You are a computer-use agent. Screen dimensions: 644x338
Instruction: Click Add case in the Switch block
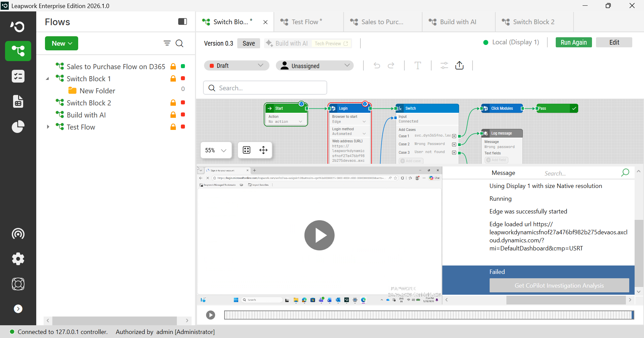(x=411, y=161)
